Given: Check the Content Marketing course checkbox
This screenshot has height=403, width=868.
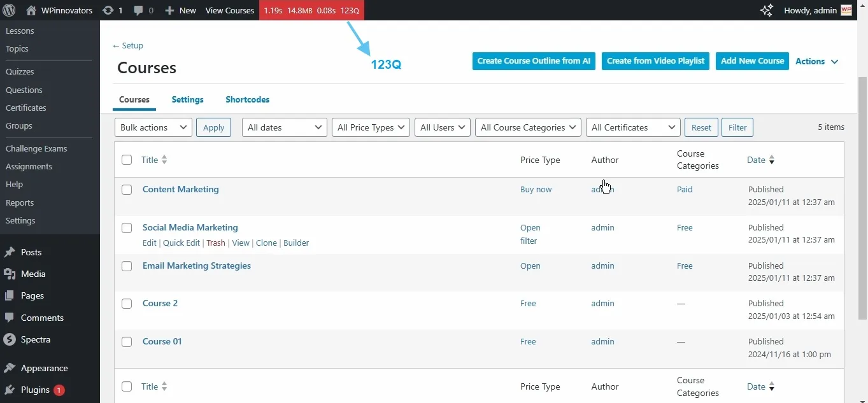Looking at the screenshot, I should tap(127, 190).
